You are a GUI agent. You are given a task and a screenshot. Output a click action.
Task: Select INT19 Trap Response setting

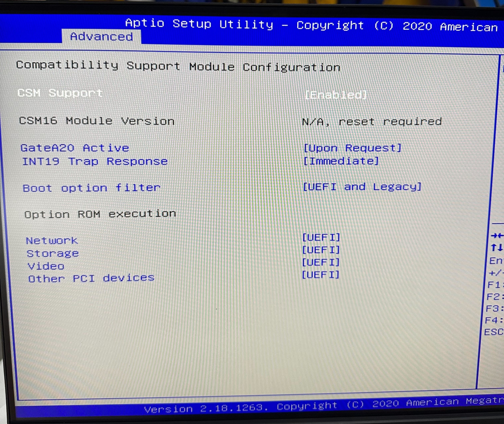click(x=95, y=161)
